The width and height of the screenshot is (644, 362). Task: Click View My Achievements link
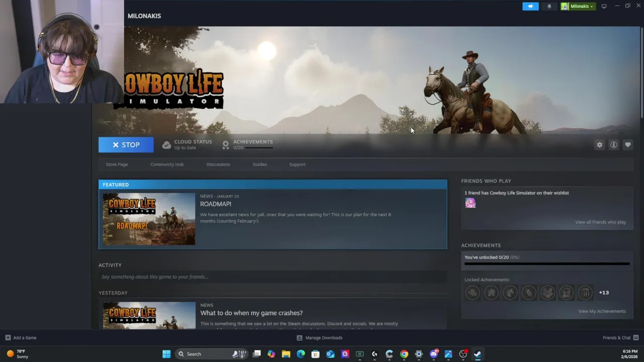[602, 311]
